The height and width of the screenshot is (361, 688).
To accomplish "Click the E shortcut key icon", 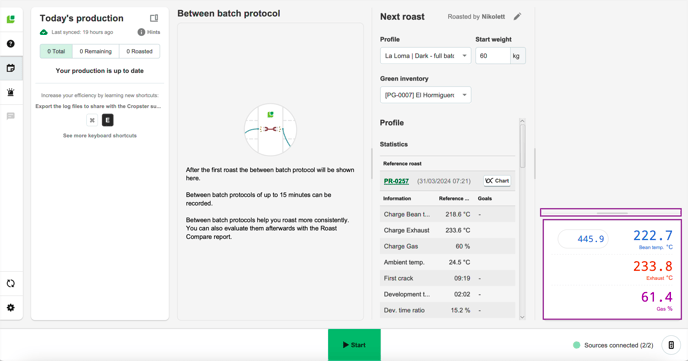I will pyautogui.click(x=108, y=120).
